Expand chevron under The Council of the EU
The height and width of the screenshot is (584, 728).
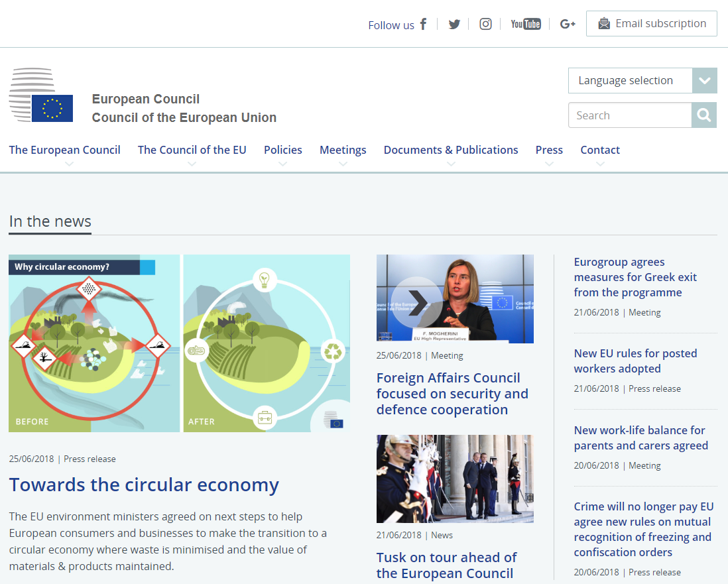point(192,164)
